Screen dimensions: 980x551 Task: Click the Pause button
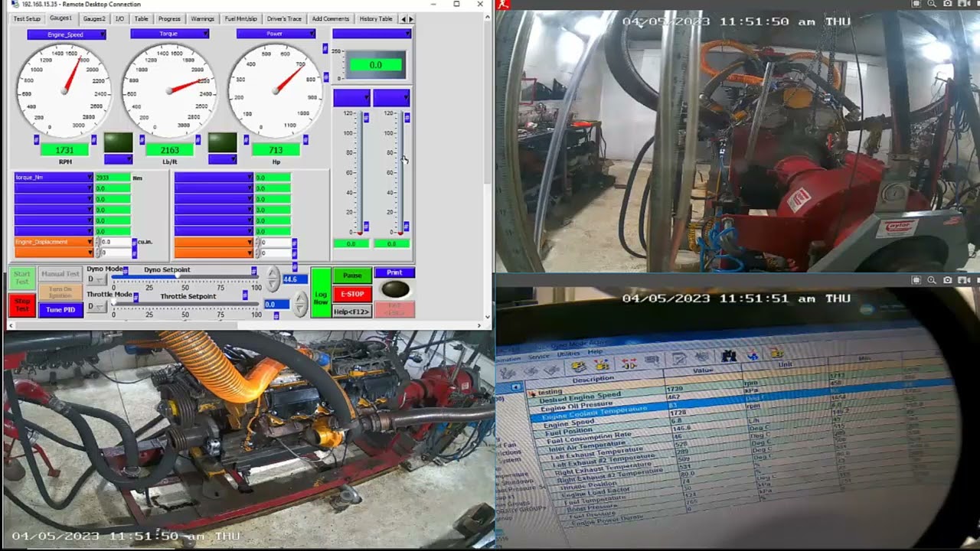352,275
